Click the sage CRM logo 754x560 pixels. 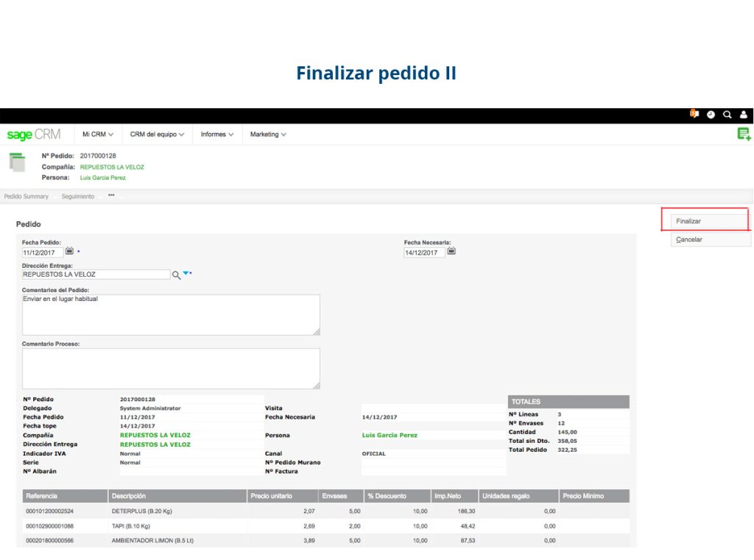[x=32, y=134]
